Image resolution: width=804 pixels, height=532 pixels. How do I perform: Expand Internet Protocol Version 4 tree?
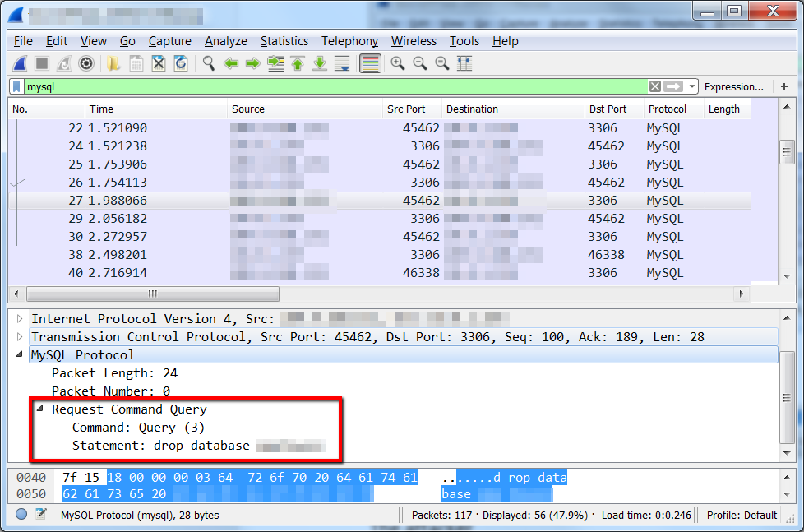point(20,319)
